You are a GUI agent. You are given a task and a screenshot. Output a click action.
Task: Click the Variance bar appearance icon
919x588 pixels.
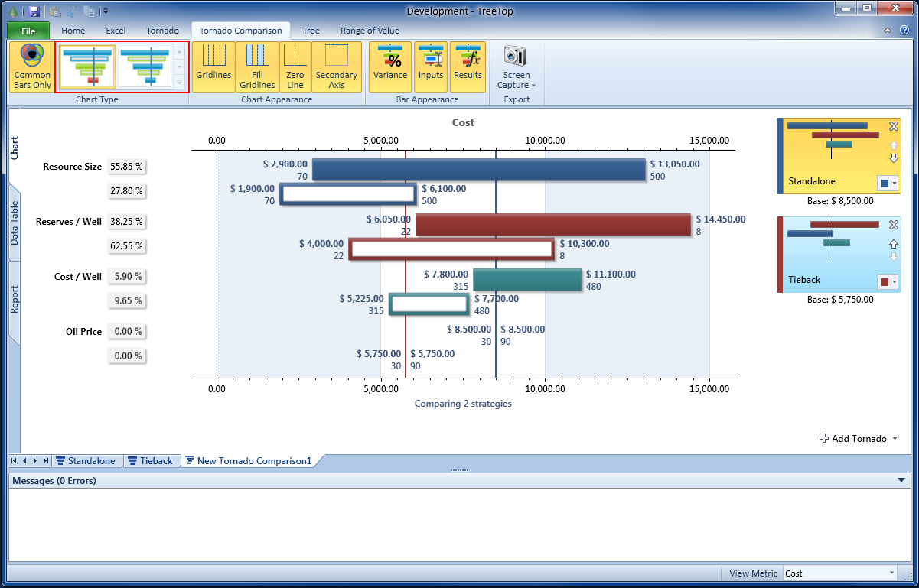coord(390,67)
